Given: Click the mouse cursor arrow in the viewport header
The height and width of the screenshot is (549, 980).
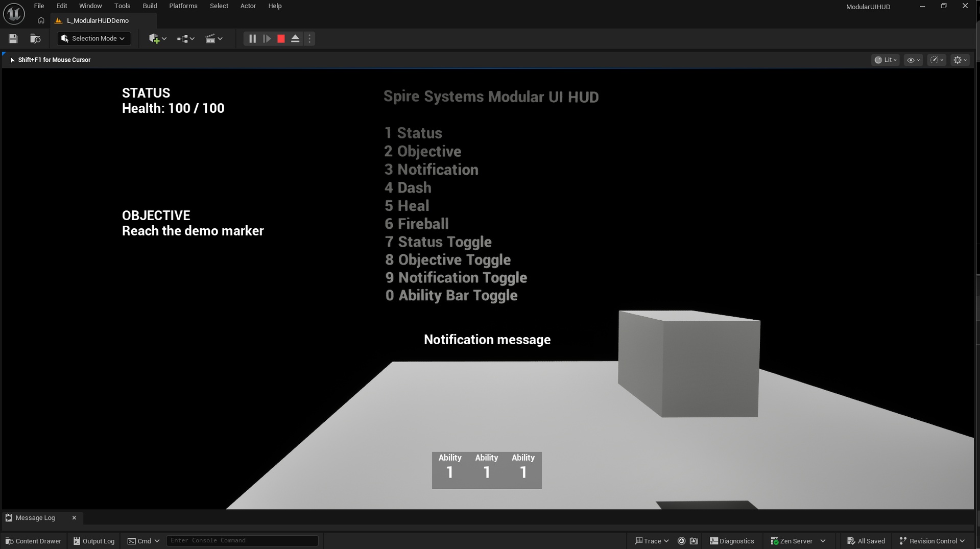Looking at the screenshot, I should point(12,60).
